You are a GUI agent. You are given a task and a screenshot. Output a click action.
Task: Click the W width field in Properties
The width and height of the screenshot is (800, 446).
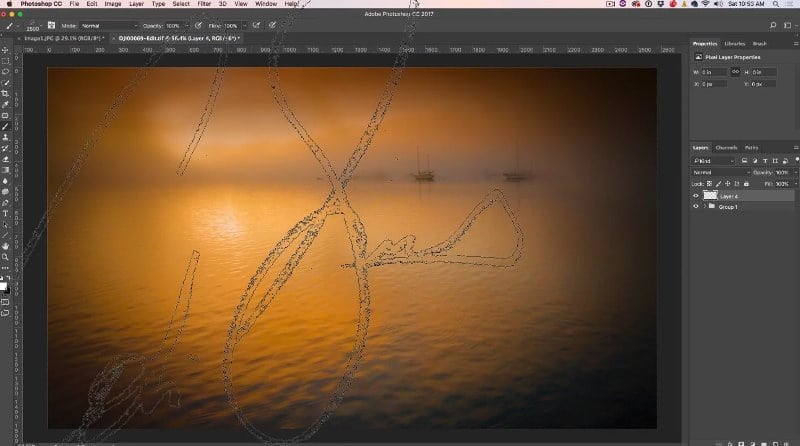[713, 72]
